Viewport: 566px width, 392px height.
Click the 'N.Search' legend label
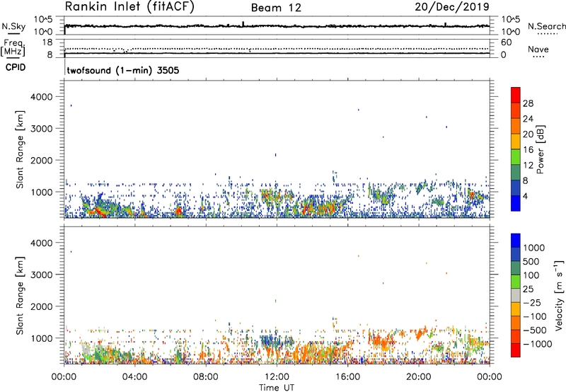(x=546, y=26)
